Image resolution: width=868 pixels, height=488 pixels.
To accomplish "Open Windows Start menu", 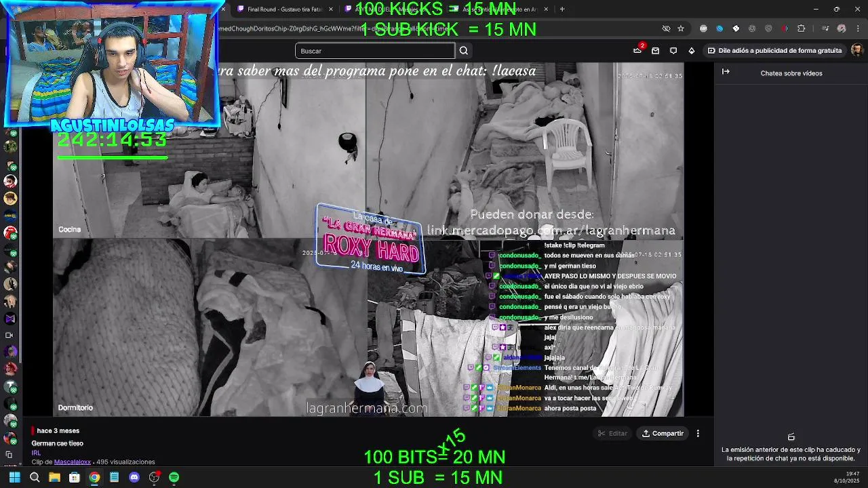I will pos(14,477).
